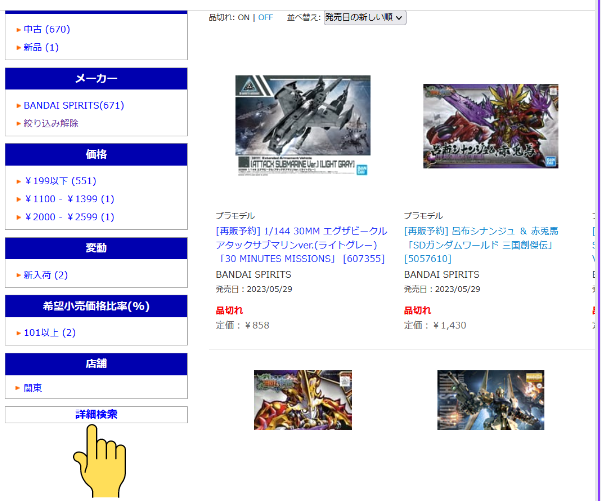This screenshot has width=601, height=501.
Task: Select 新入荷 (2) filter
Action: click(x=46, y=275)
